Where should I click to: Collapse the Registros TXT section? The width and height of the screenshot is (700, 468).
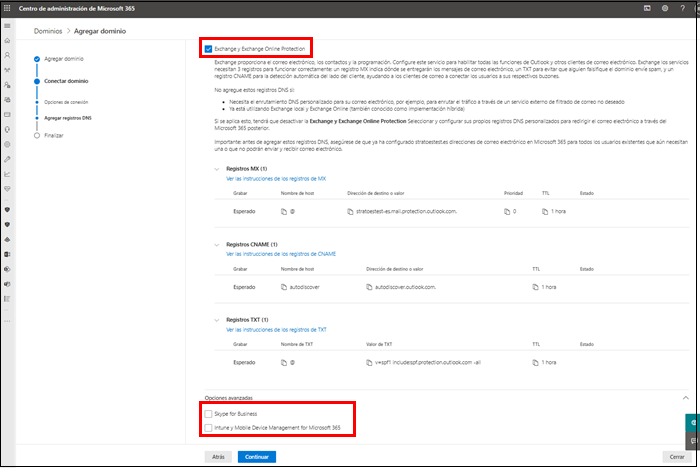tap(217, 320)
